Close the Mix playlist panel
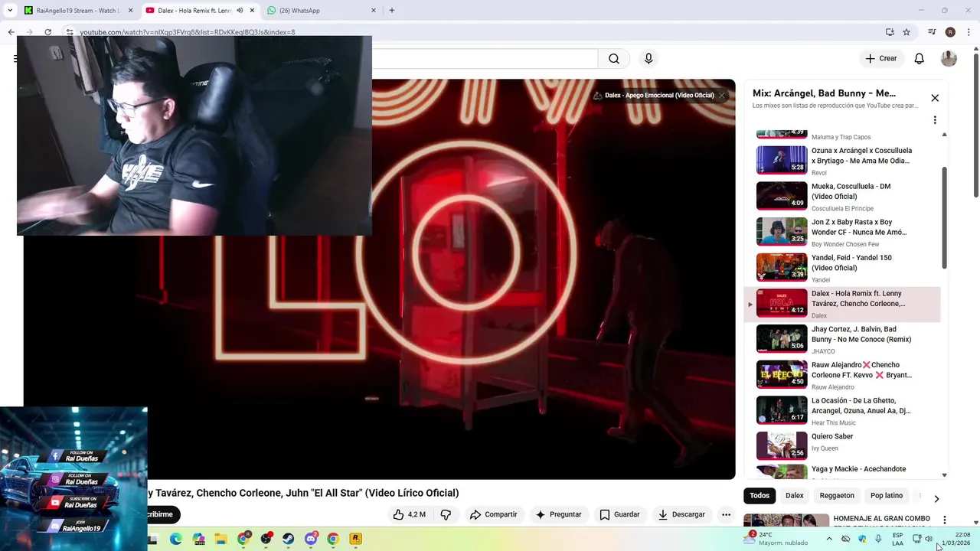980x551 pixels. click(935, 98)
